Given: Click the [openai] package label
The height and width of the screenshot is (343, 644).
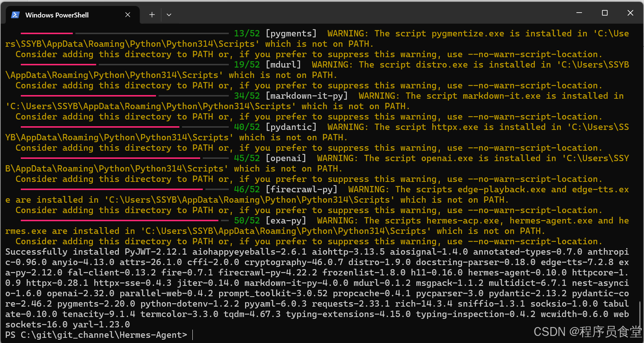Looking at the screenshot, I should click(x=286, y=158).
